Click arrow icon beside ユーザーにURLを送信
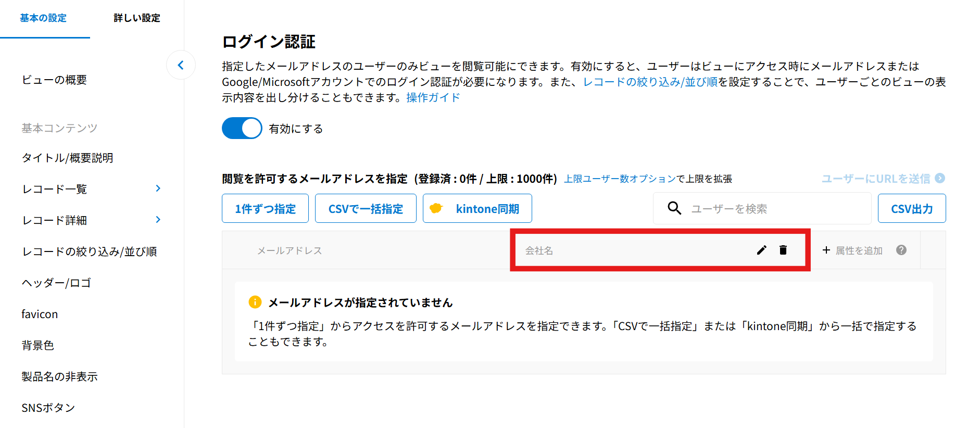 click(x=940, y=178)
